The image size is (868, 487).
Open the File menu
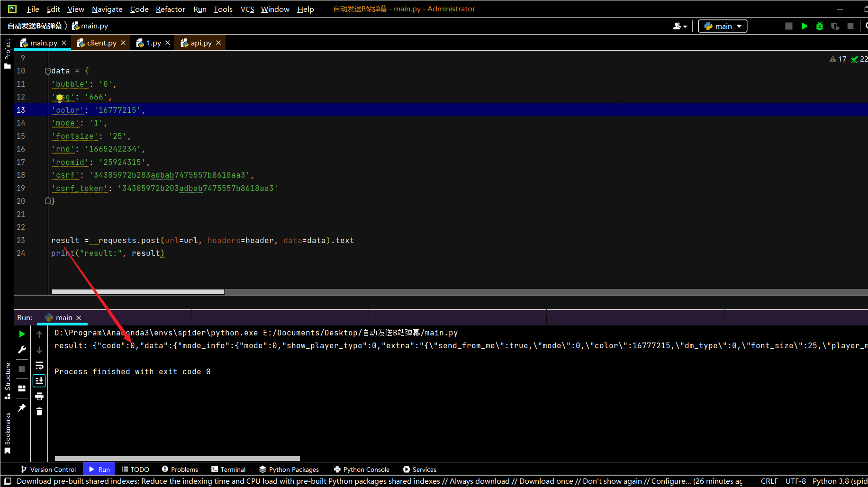[x=33, y=9]
